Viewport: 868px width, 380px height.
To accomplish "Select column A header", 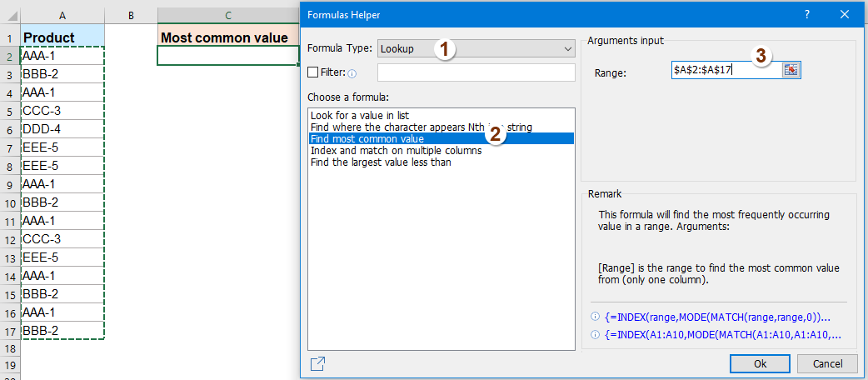I will [63, 16].
